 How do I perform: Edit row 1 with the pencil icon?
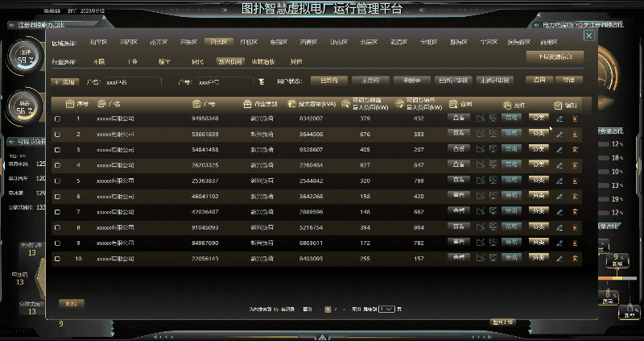(559, 119)
